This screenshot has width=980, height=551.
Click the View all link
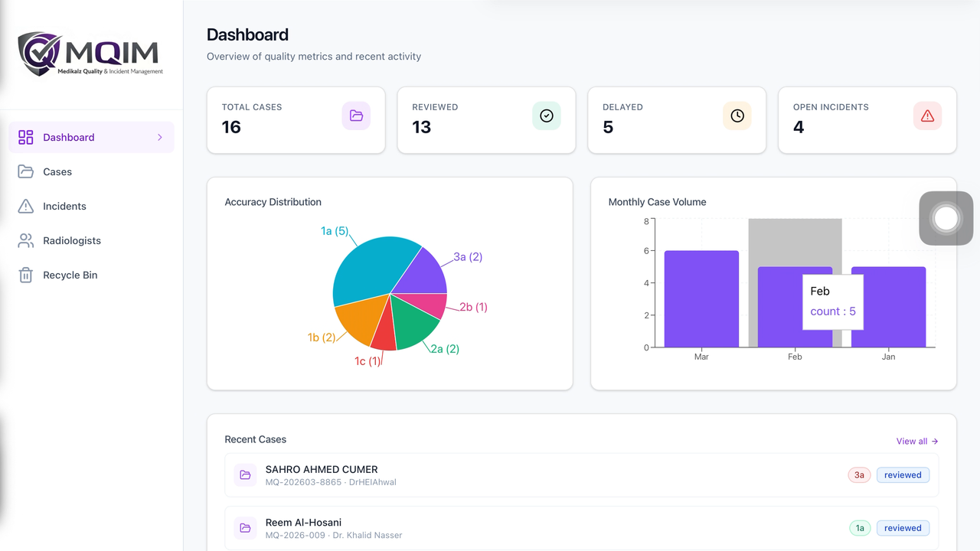[917, 441]
